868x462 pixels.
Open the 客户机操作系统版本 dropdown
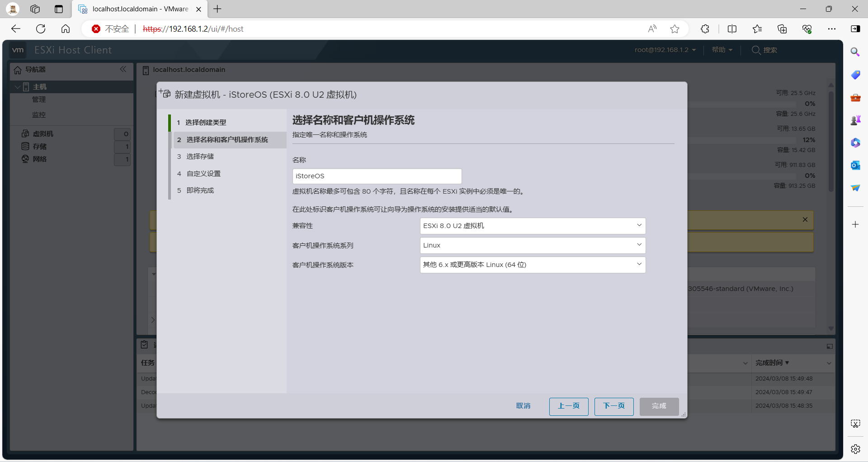(533, 265)
